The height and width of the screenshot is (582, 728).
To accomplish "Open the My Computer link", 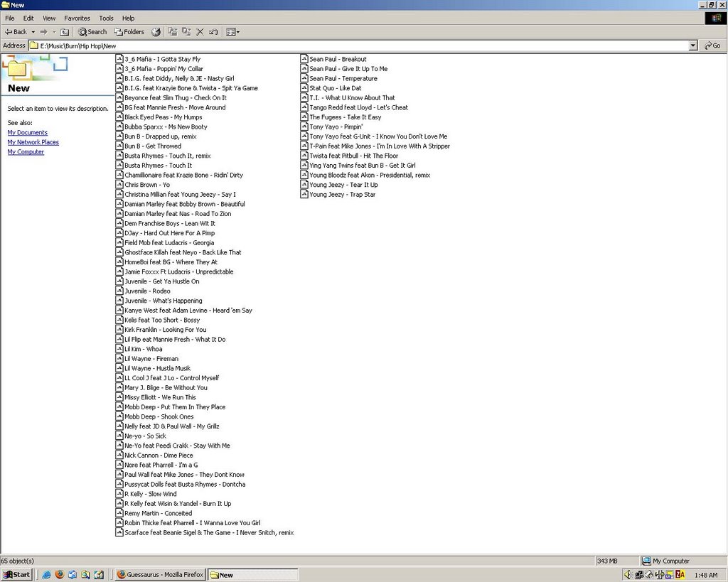I will click(x=26, y=152).
